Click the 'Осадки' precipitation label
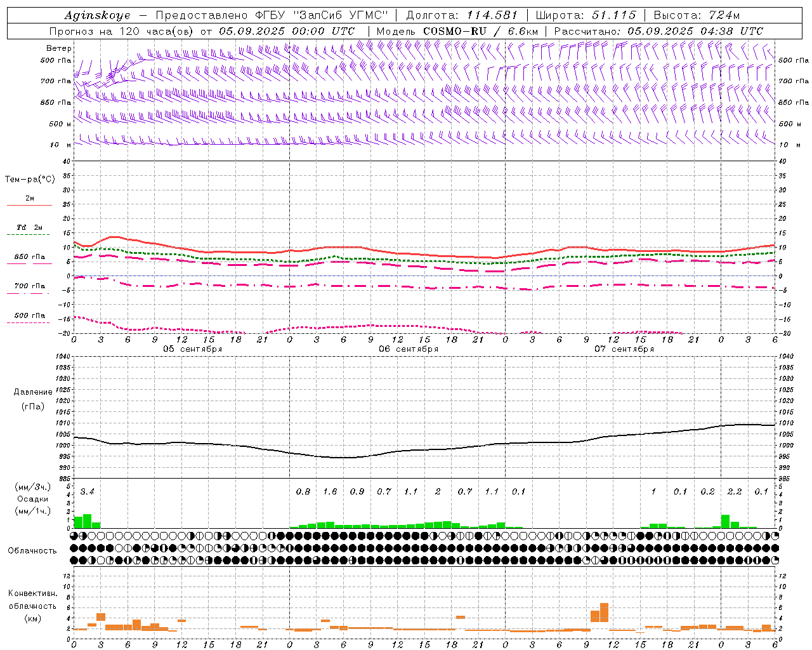The image size is (812, 650). coord(33,499)
